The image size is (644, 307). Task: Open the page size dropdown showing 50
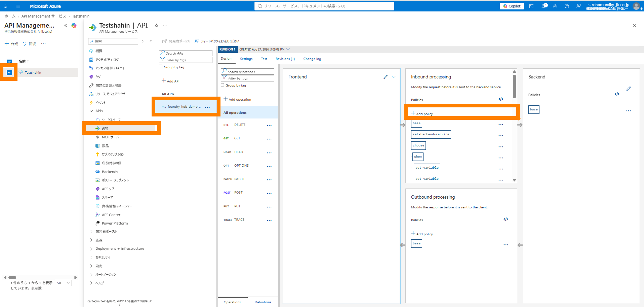tap(63, 283)
